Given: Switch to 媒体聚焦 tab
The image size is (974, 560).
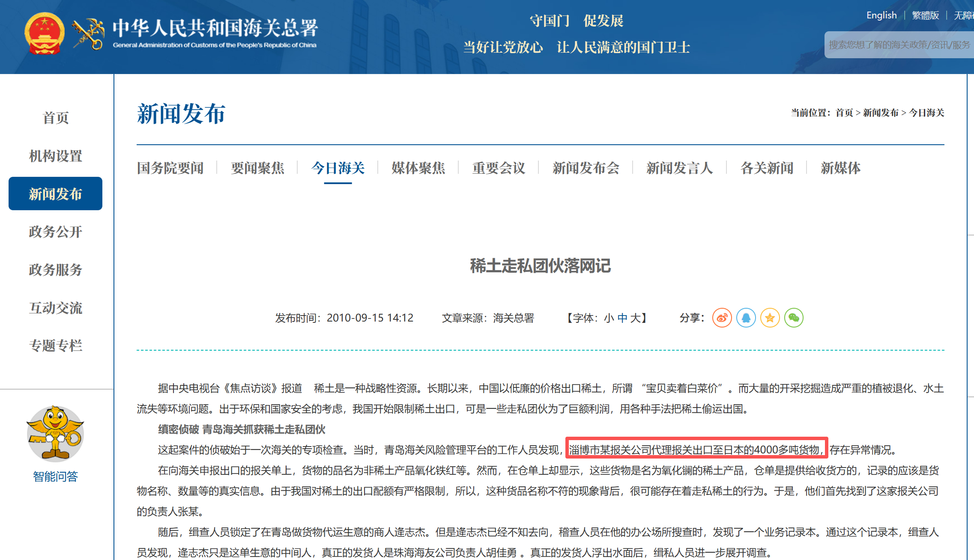Looking at the screenshot, I should (418, 168).
